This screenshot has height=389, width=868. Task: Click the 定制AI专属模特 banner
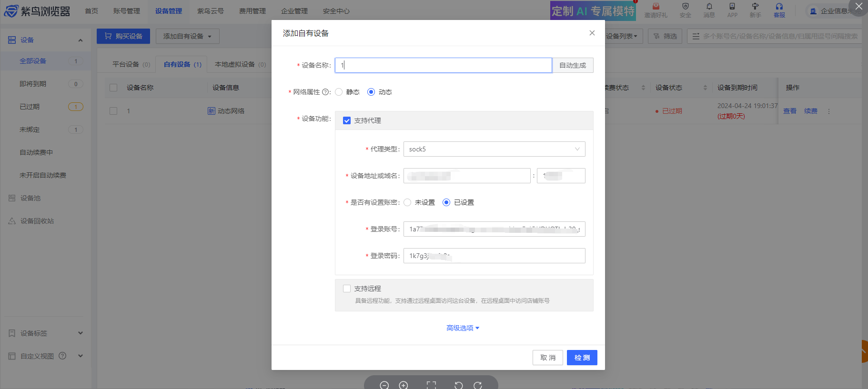coord(593,10)
